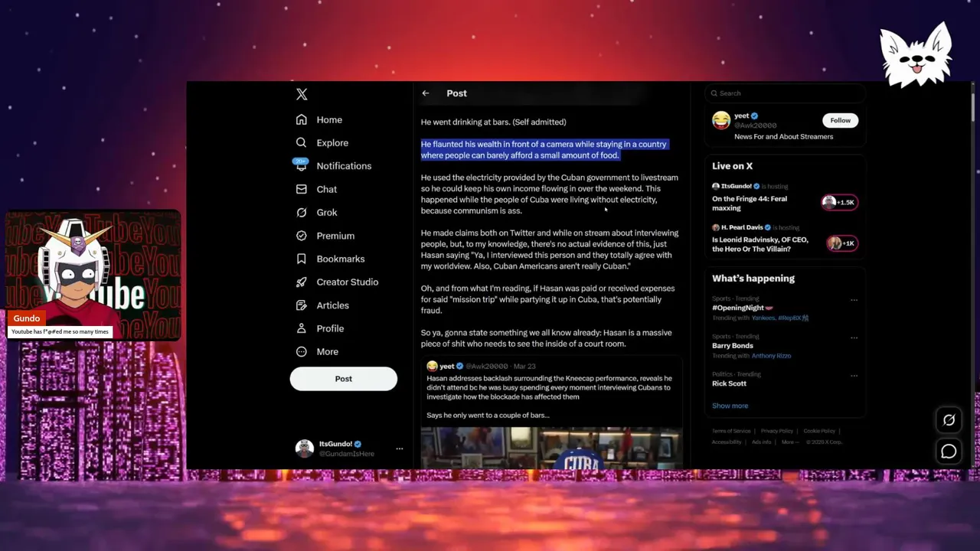Open the floating chat bubble button

coord(949,452)
